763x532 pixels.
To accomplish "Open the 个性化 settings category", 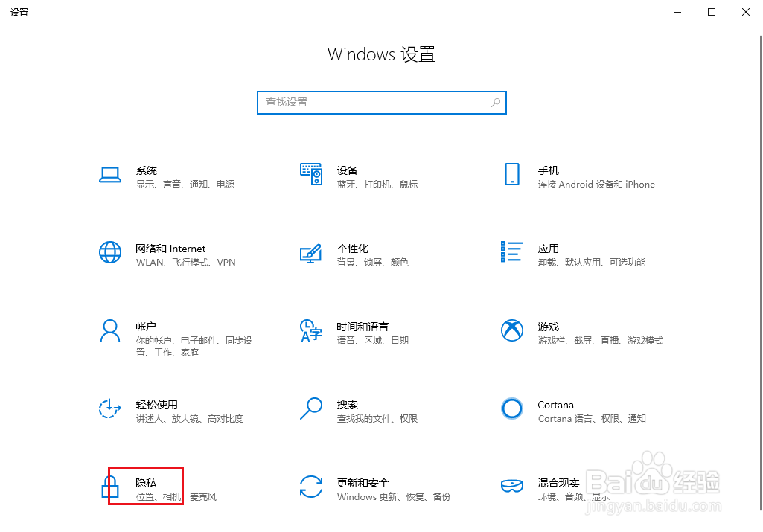I will (x=353, y=249).
